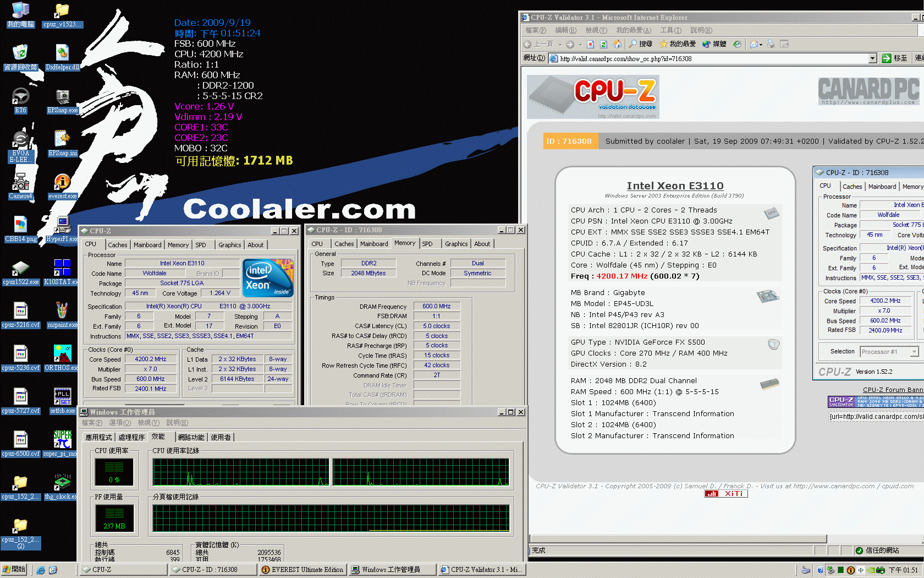Image resolution: width=924 pixels, height=578 pixels.
Task: Click the IE Print icon
Action: (771, 44)
